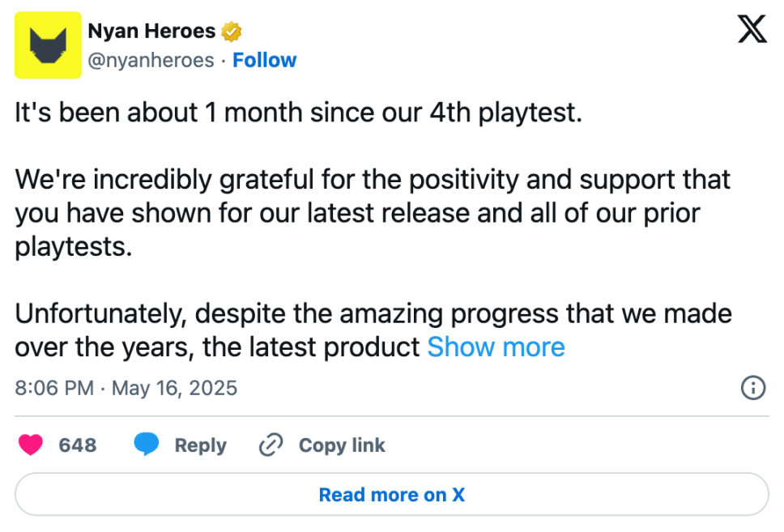Click the "Unfortunately, despite the amazing progress" text

(373, 313)
